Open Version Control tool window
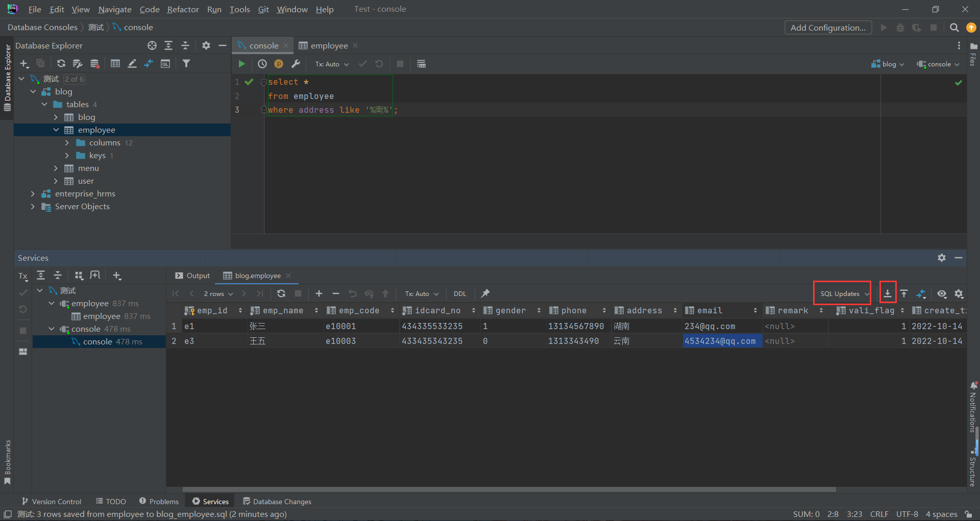This screenshot has width=980, height=521. [x=51, y=501]
